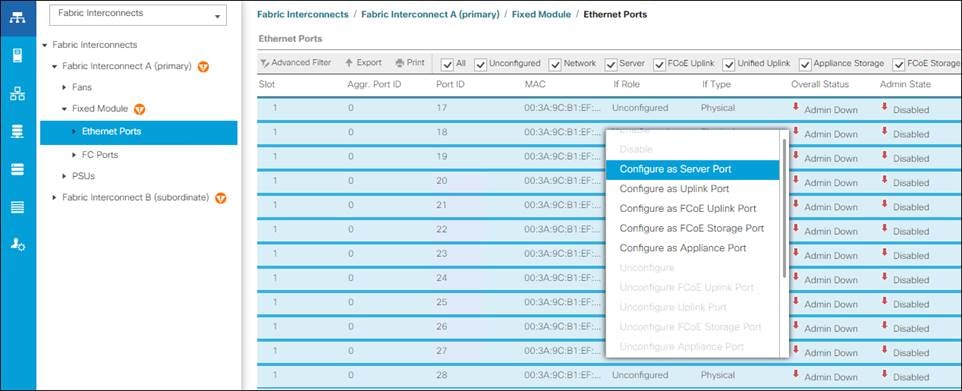The width and height of the screenshot is (962, 391).
Task: Click warning icon beside Fixed Module
Action: [140, 109]
